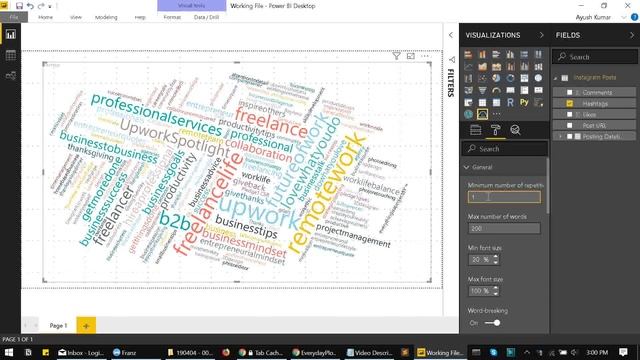
Task: Select the matrix visual
Action: (x=496, y=102)
